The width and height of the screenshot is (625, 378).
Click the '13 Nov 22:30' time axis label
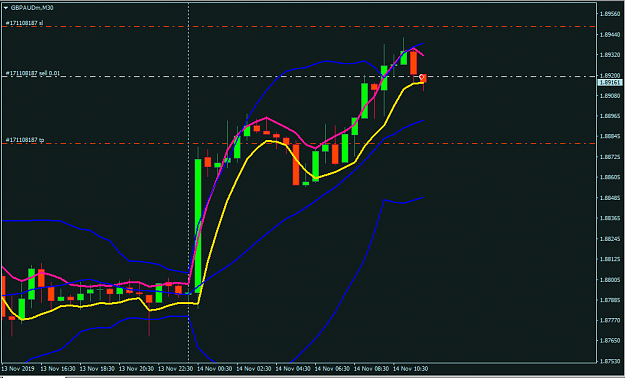[x=174, y=369]
